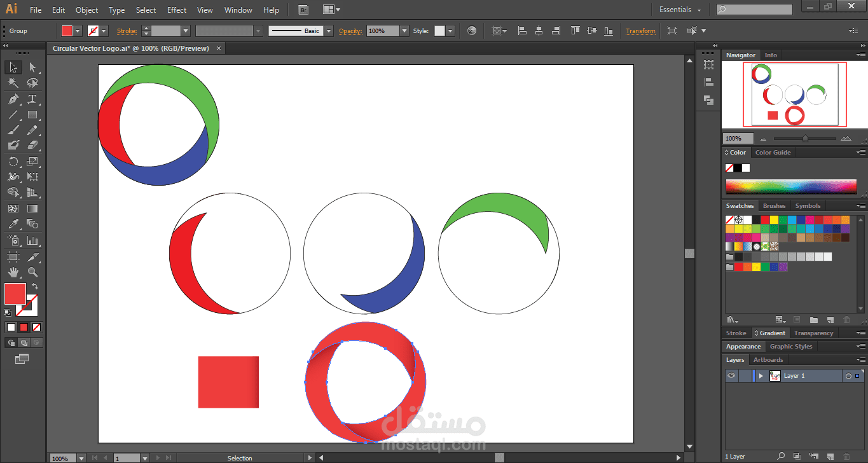Viewport: 868px width, 463px height.
Task: Switch to the Color Guide tab
Action: point(773,153)
